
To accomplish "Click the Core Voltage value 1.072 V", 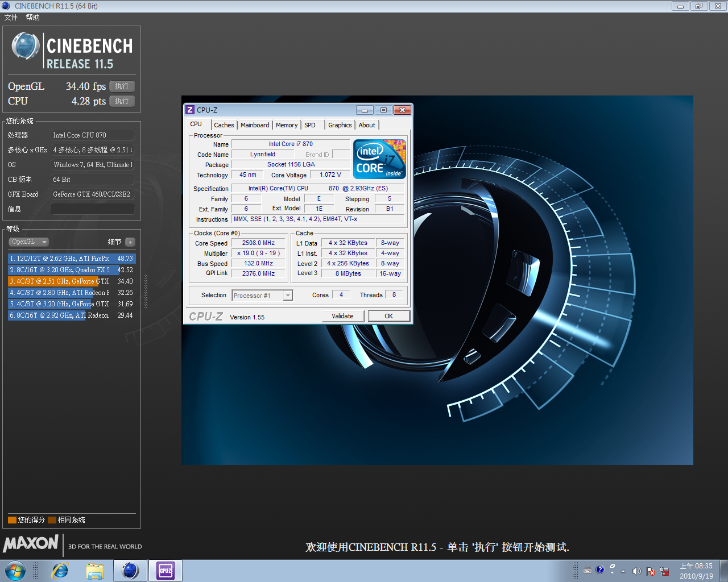I will [330, 175].
